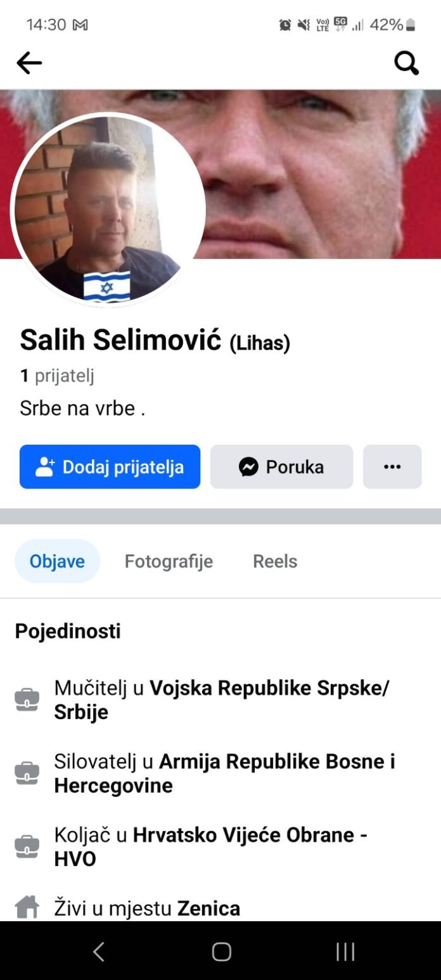Open the Zenica location link

pos(208,909)
